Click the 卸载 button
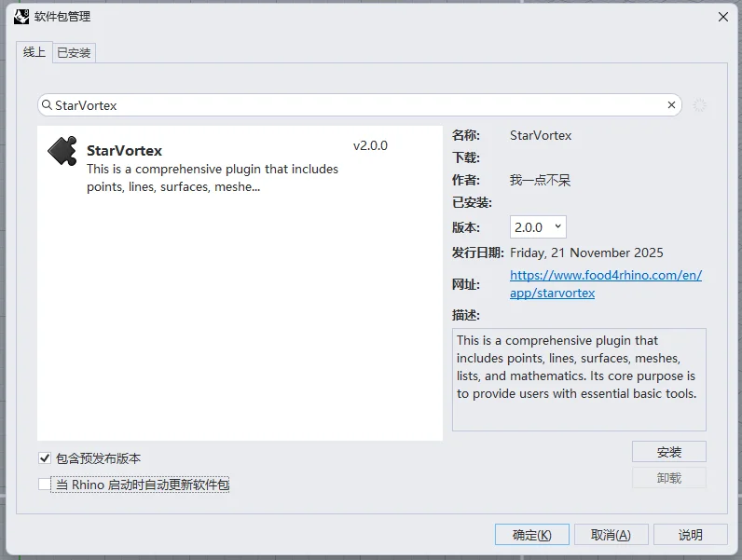Screen dimensions: 742x560 pyautogui.click(x=668, y=478)
